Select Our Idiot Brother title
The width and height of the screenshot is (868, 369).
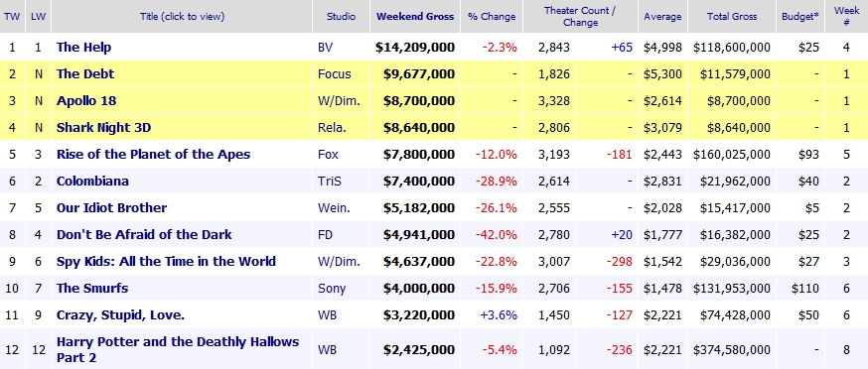(x=111, y=208)
